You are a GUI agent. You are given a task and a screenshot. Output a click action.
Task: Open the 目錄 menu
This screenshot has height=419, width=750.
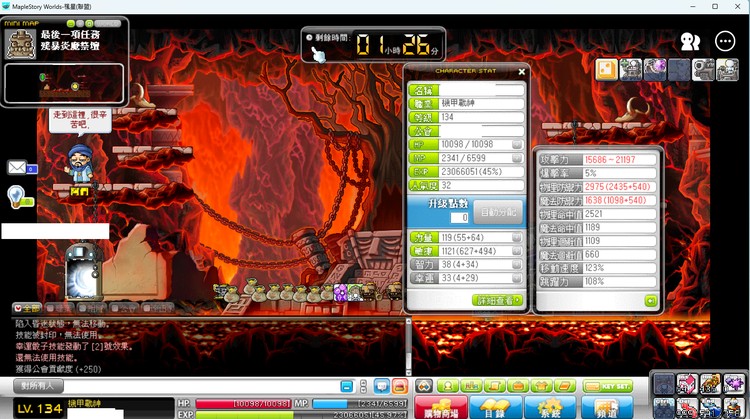[495, 408]
